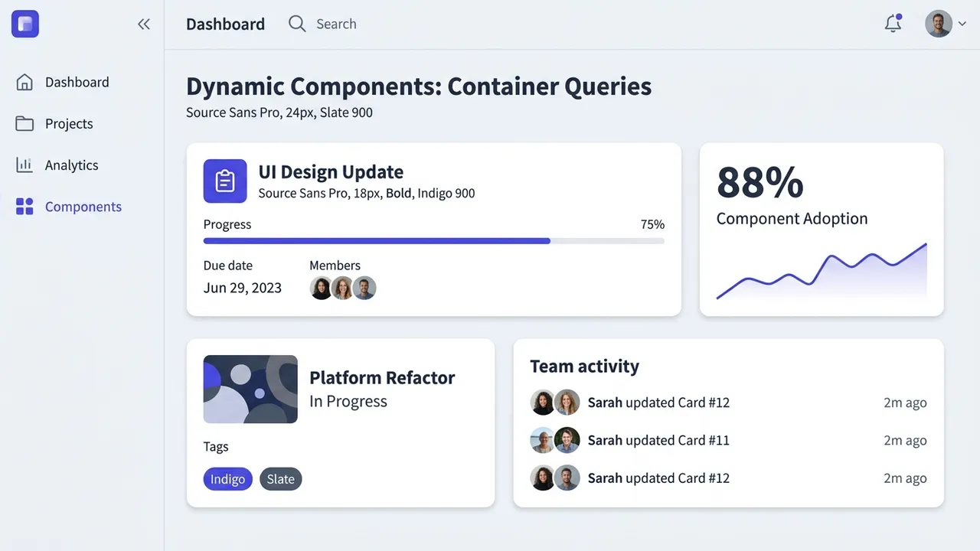Click the Components grid icon
The image size is (980, 551).
pyautogui.click(x=24, y=206)
